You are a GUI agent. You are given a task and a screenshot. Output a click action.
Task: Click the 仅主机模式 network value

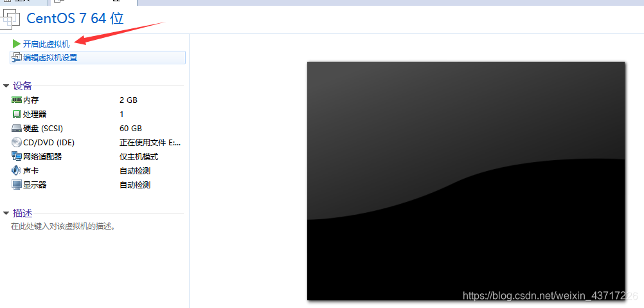[x=139, y=156]
